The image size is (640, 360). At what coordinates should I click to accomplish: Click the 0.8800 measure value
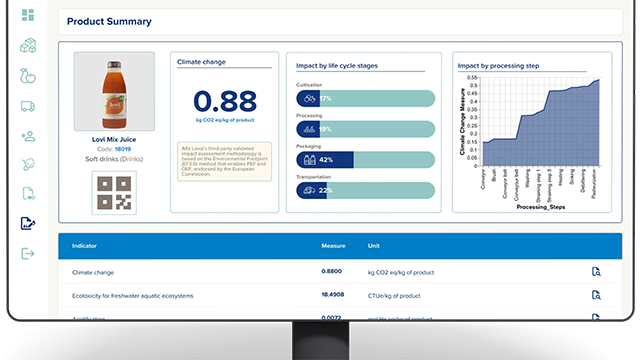(331, 271)
